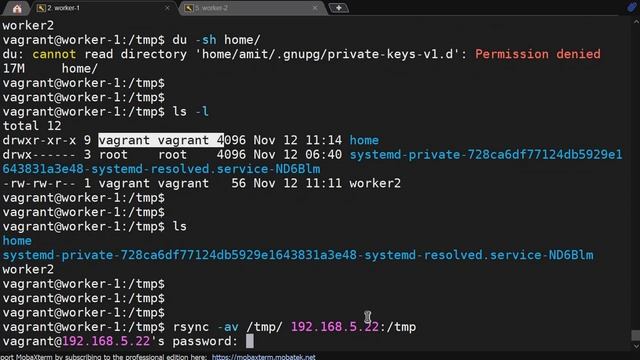
Task: Switch to the '2. worker-1' tab
Action: coord(104,8)
